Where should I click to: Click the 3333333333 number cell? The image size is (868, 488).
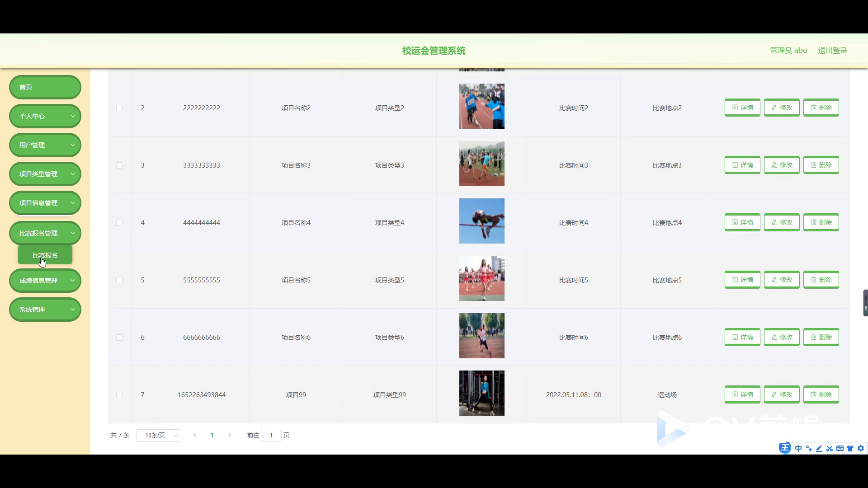202,165
